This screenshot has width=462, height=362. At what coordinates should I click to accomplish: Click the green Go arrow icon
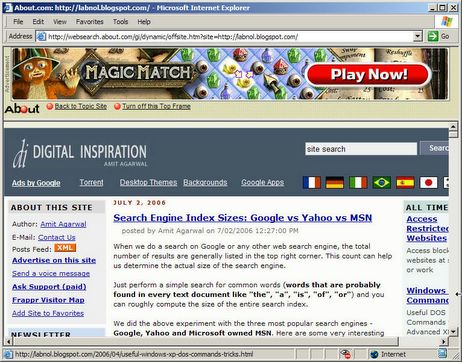click(433, 36)
